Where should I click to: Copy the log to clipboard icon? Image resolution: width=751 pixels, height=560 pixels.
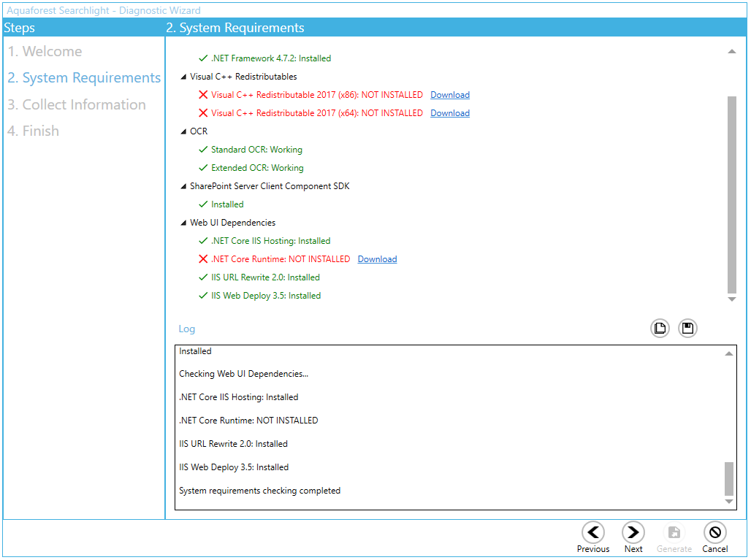[660, 329]
